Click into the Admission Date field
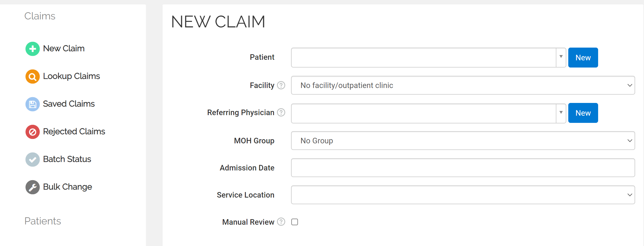The height and width of the screenshot is (246, 644). [463, 168]
